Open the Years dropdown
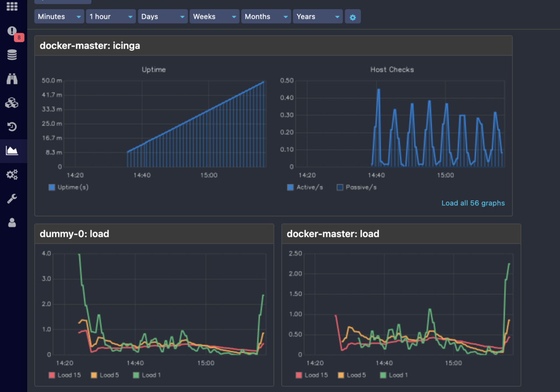 point(318,17)
